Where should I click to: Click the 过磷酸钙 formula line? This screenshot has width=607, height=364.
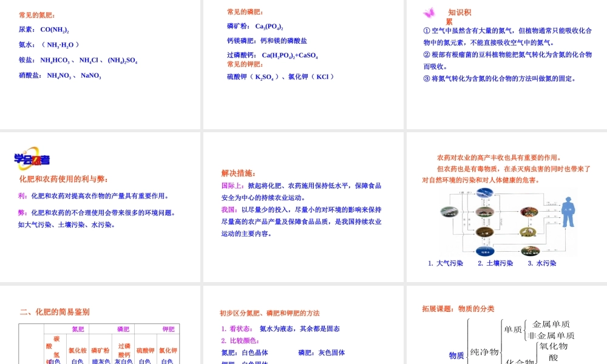pyautogui.click(x=273, y=55)
